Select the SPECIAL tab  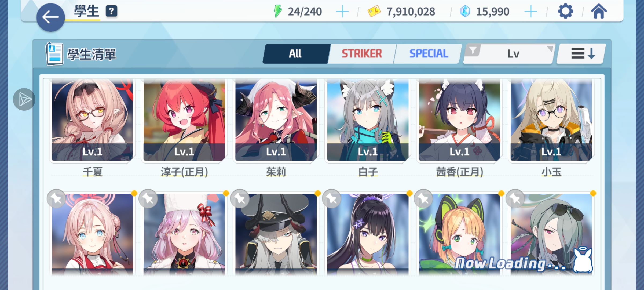click(x=429, y=54)
